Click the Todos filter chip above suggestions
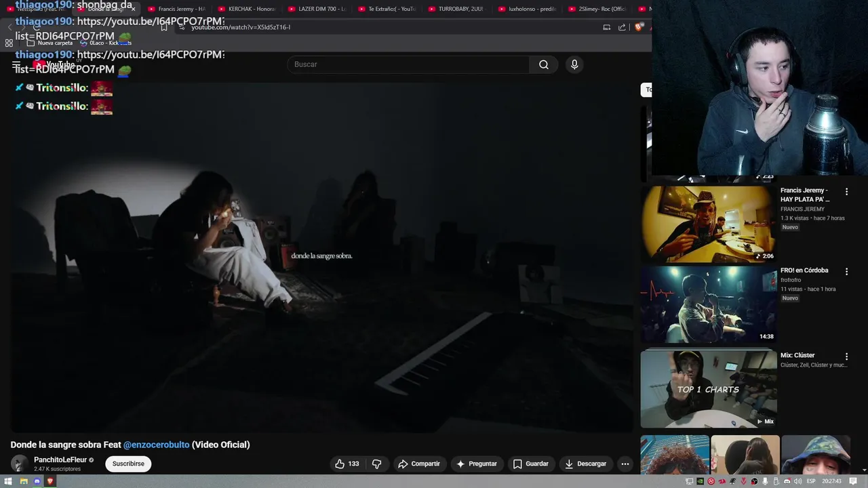 point(646,89)
